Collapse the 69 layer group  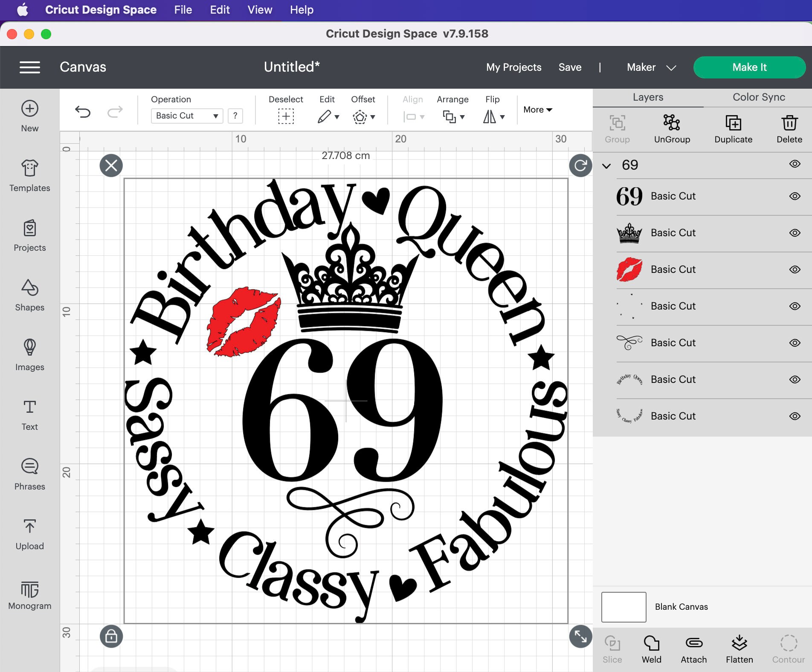click(606, 165)
